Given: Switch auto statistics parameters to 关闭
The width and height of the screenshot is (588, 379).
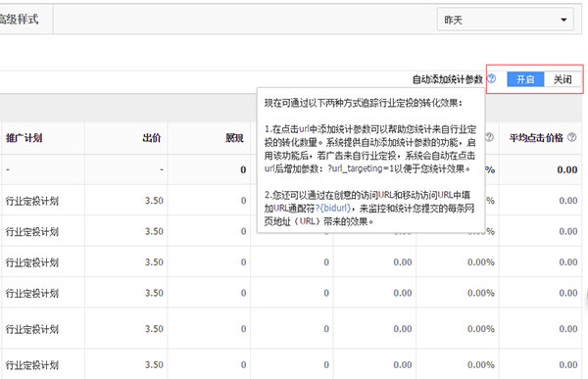Looking at the screenshot, I should click(x=563, y=79).
